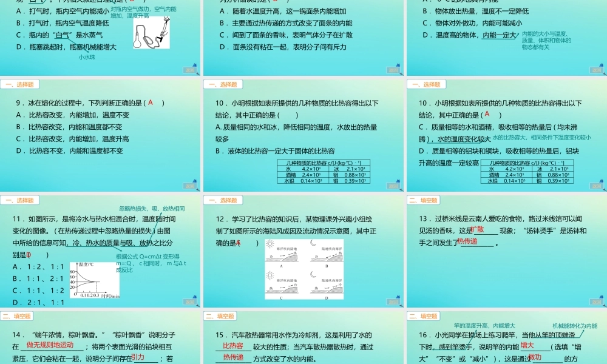
Task: Click the 二、填空题 tag on question 14 slide
Action: click(x=16, y=316)
